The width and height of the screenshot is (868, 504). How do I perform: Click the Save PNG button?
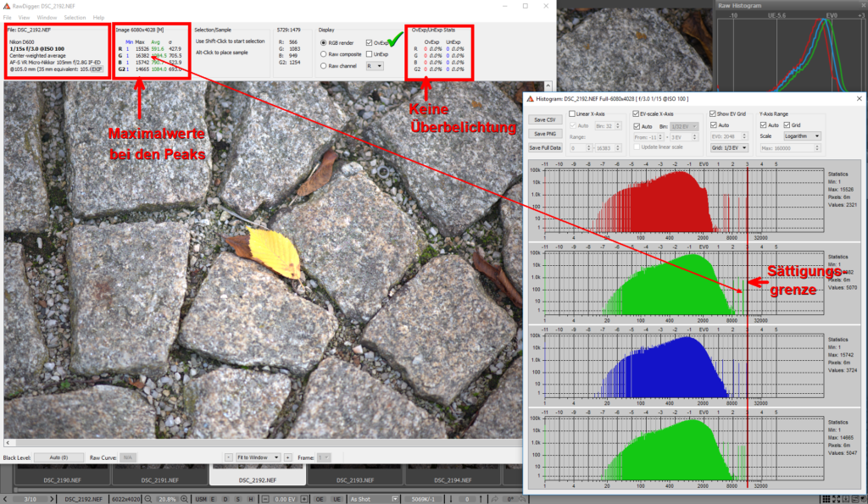(x=545, y=134)
